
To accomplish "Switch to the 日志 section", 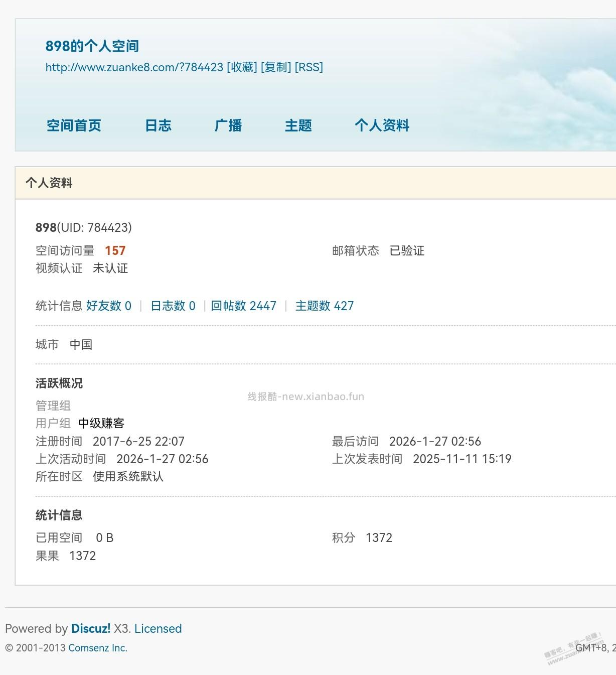I will pos(158,126).
